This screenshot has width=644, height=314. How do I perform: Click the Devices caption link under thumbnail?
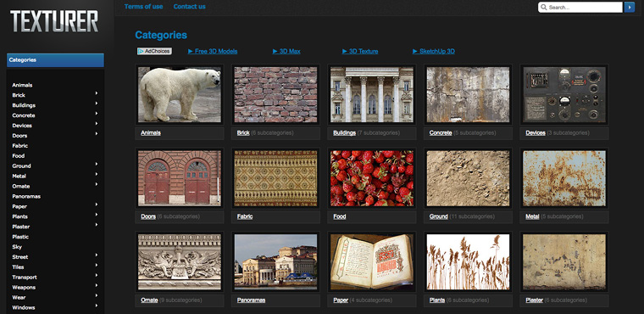536,133
